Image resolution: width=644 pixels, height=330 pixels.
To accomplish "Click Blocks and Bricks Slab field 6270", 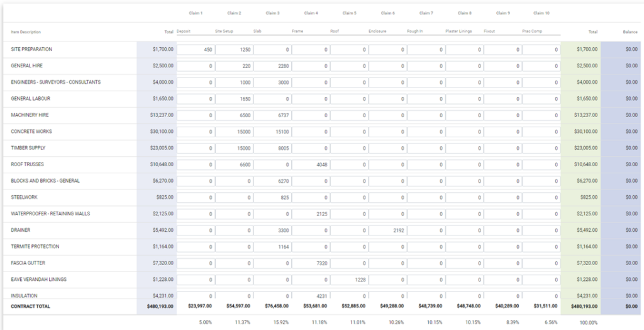I will (x=272, y=181).
